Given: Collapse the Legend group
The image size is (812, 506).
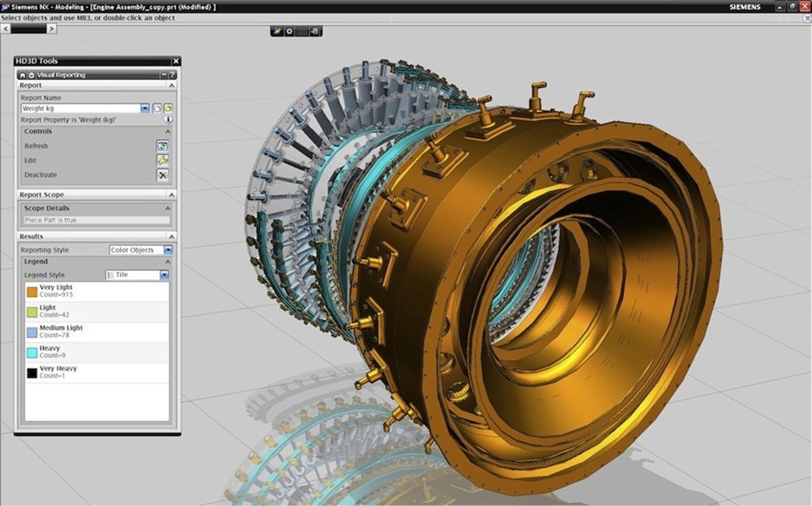Looking at the screenshot, I should pos(168,262).
